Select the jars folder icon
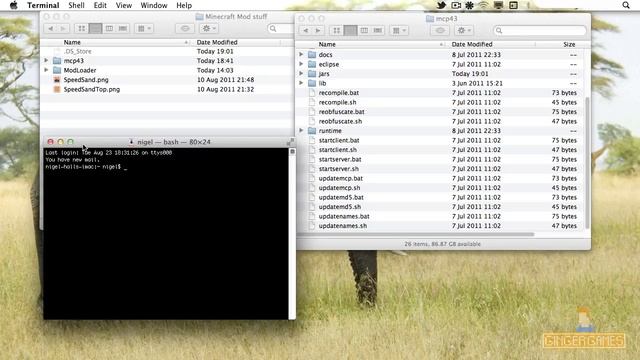 point(312,73)
